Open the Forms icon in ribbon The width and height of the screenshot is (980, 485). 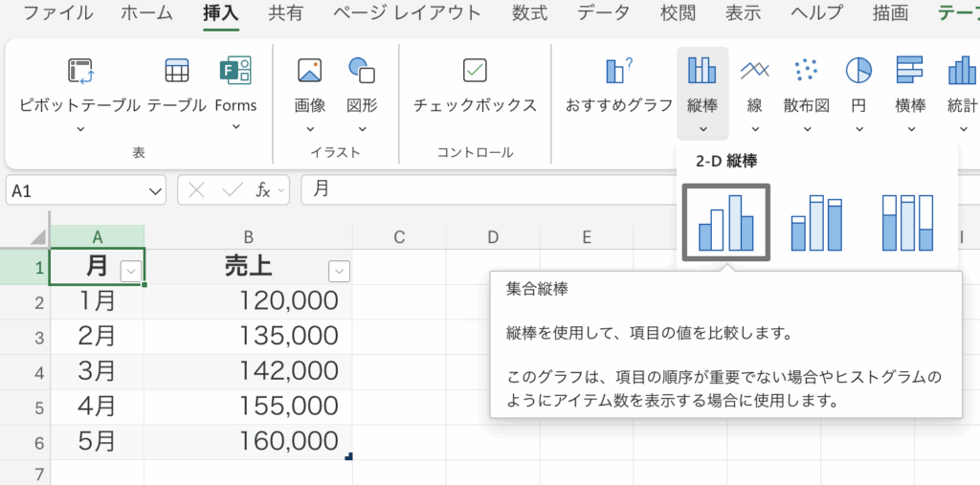(x=235, y=72)
